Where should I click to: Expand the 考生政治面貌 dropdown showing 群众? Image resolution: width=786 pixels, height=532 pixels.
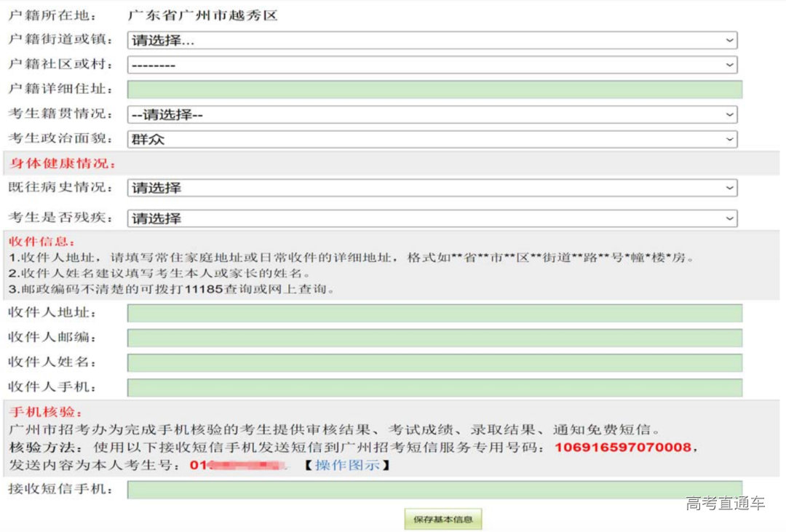pyautogui.click(x=432, y=139)
